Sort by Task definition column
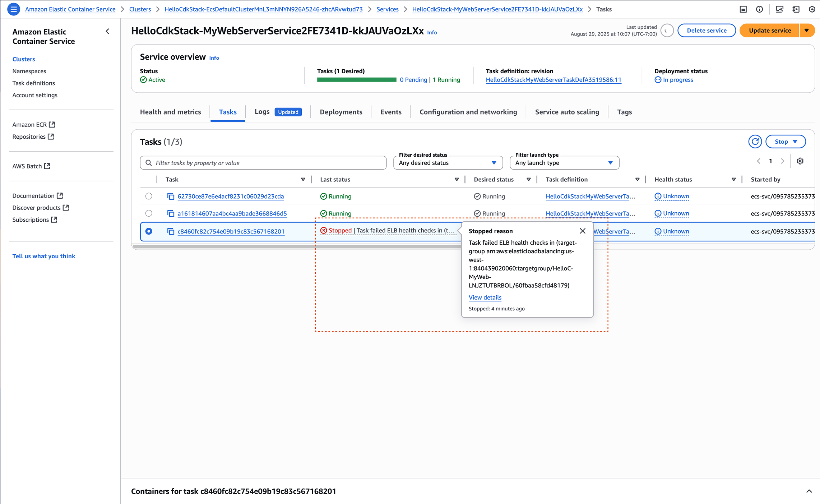Image resolution: width=820 pixels, height=504 pixels. click(x=638, y=180)
